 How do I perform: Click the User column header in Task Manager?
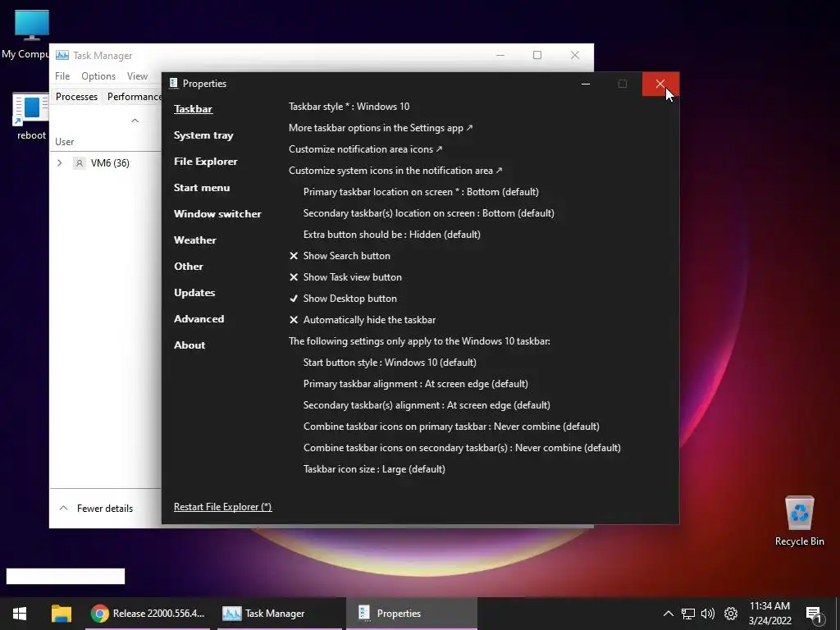(x=64, y=141)
